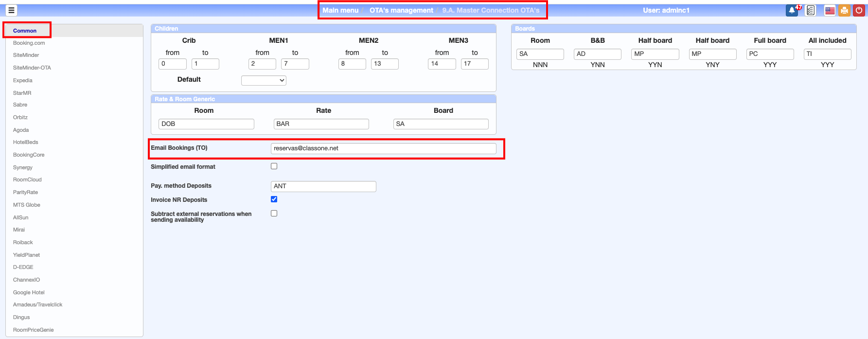Toggle Simplified email format checkbox
The image size is (868, 339).
[274, 166]
